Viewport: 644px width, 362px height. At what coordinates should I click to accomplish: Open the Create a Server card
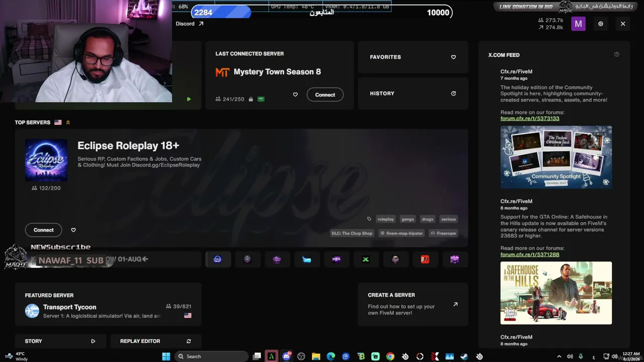click(x=413, y=304)
